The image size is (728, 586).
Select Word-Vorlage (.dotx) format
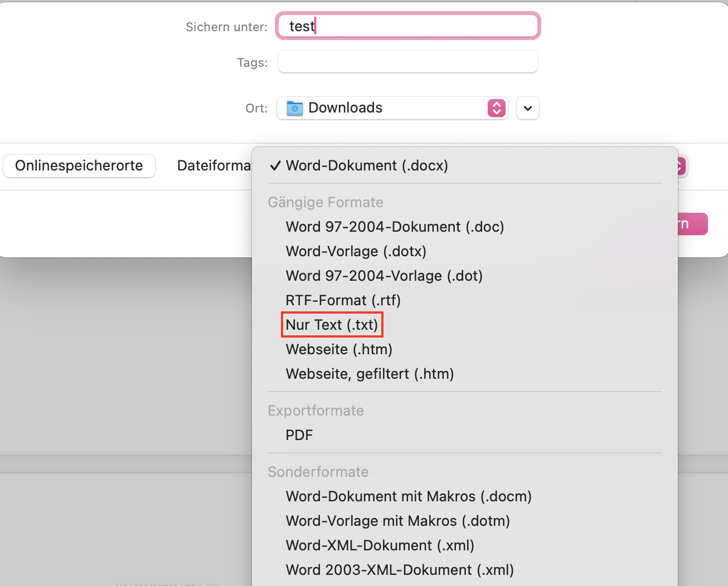465,251
